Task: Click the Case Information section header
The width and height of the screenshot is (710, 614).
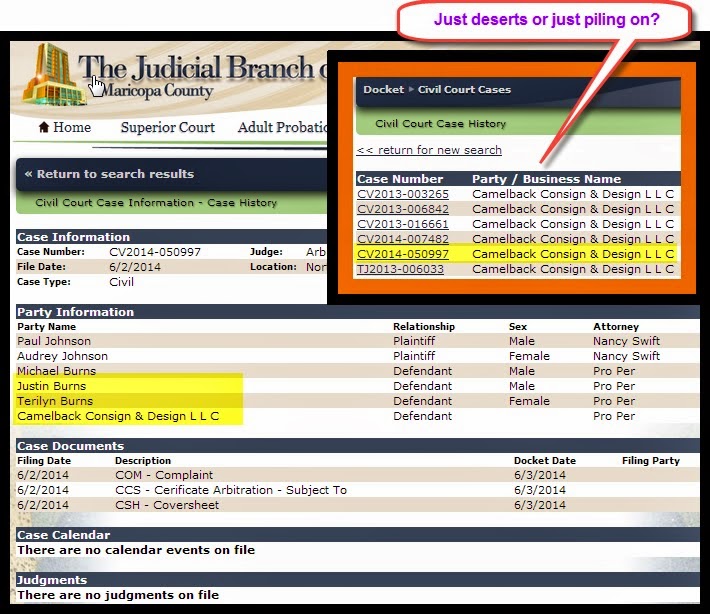Action: pos(171,237)
